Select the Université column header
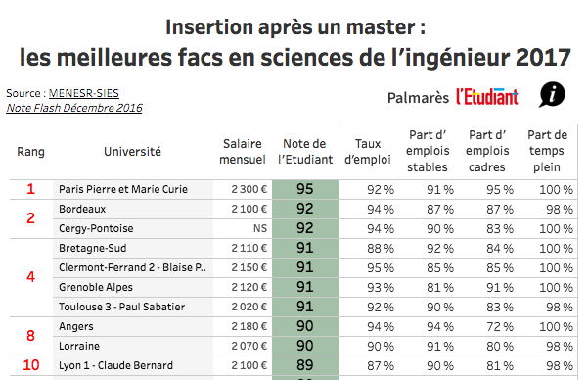Viewport: 588px width, 380px height. click(x=132, y=152)
